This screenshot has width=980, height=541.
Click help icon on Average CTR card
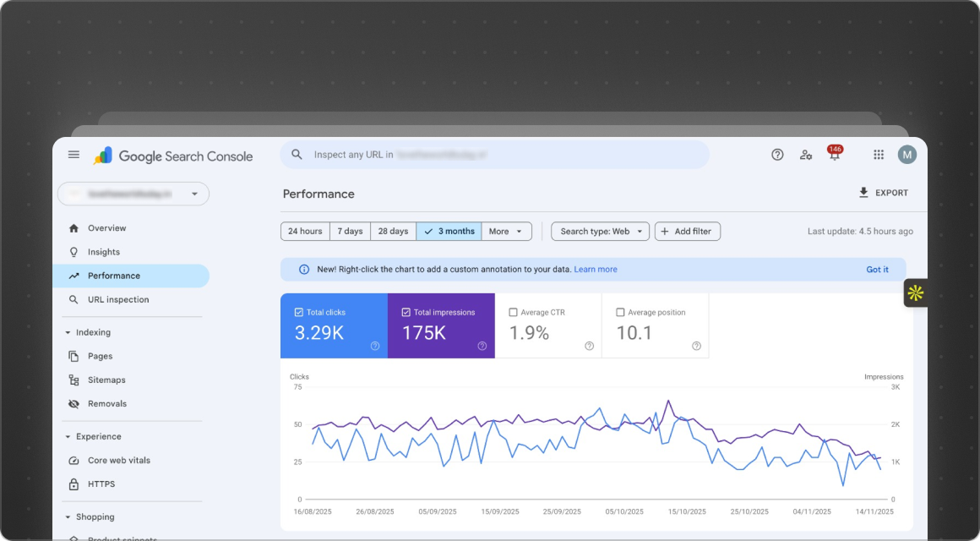click(590, 346)
